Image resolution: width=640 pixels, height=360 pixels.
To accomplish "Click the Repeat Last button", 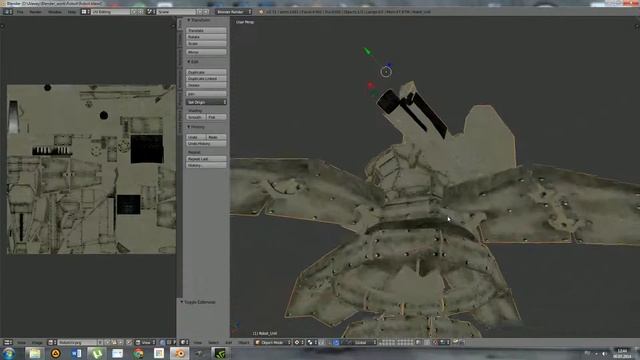I will [x=206, y=159].
